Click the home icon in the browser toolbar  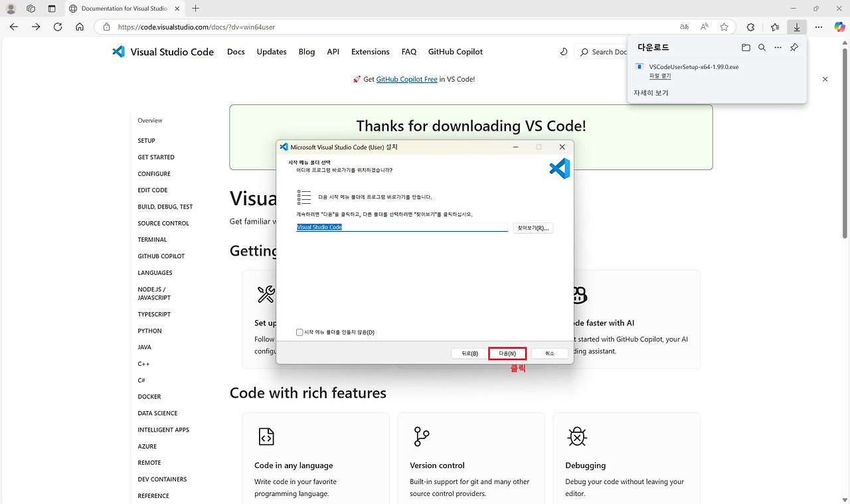point(79,27)
